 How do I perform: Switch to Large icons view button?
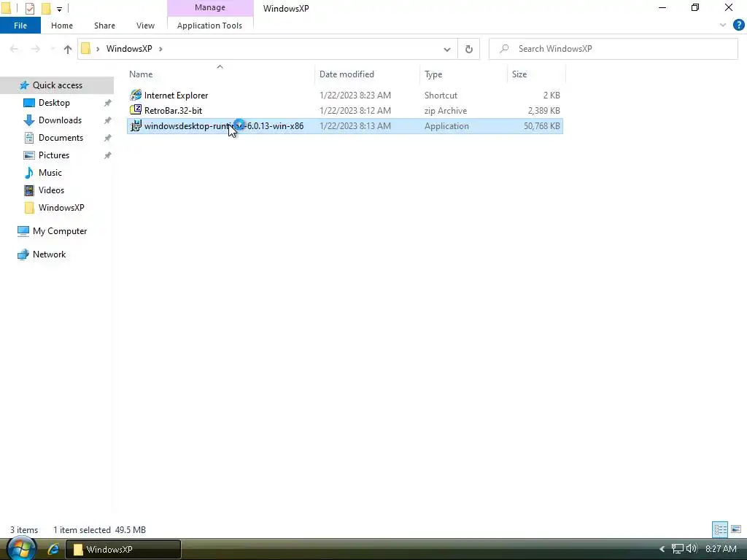point(736,529)
